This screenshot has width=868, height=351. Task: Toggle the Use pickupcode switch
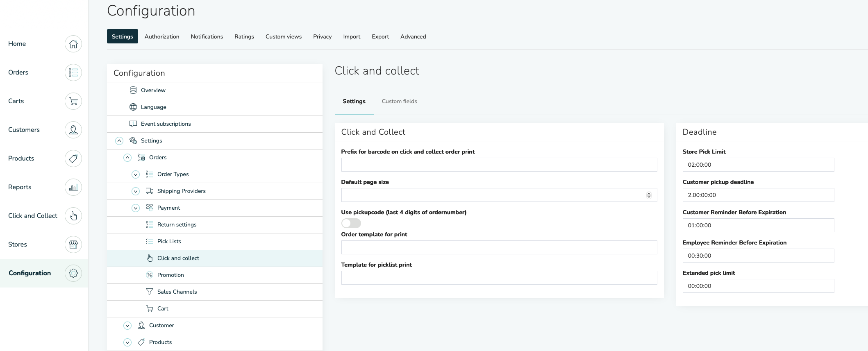tap(351, 223)
